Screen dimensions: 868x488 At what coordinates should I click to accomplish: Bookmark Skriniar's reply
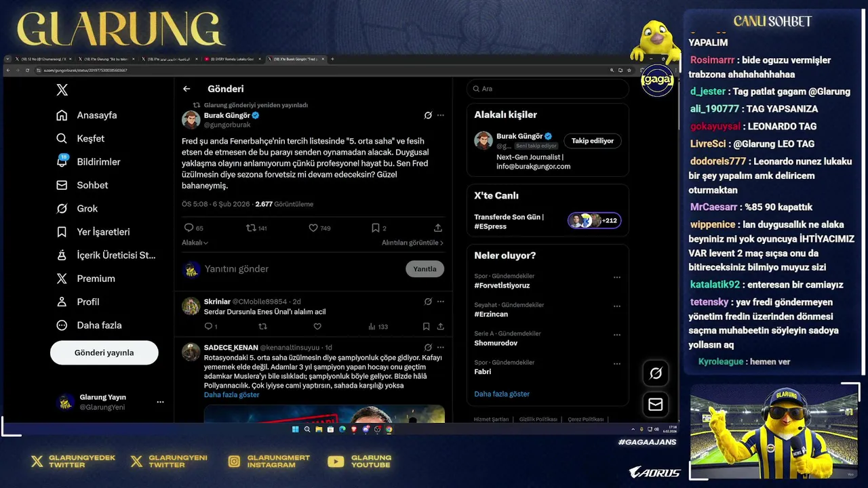[426, 327]
